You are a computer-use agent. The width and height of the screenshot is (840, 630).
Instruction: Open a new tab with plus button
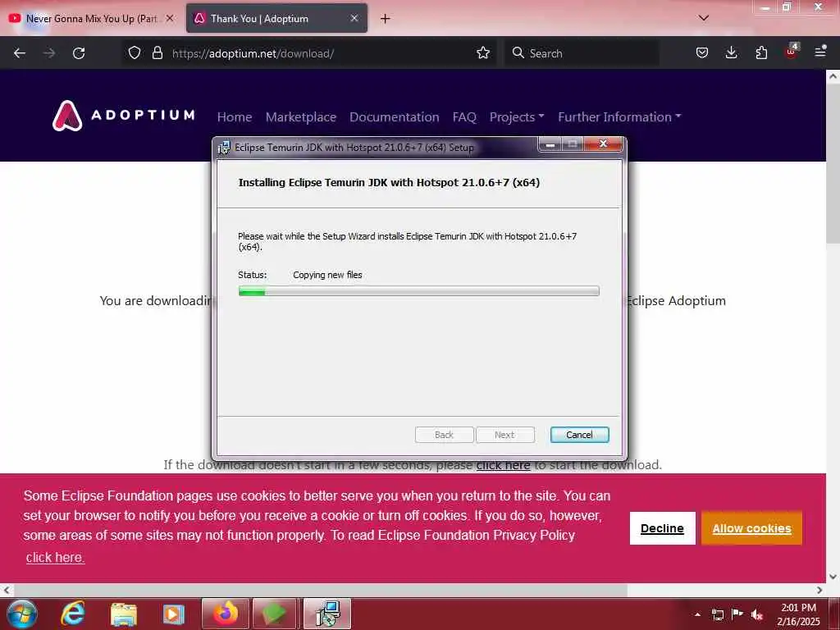pos(385,19)
